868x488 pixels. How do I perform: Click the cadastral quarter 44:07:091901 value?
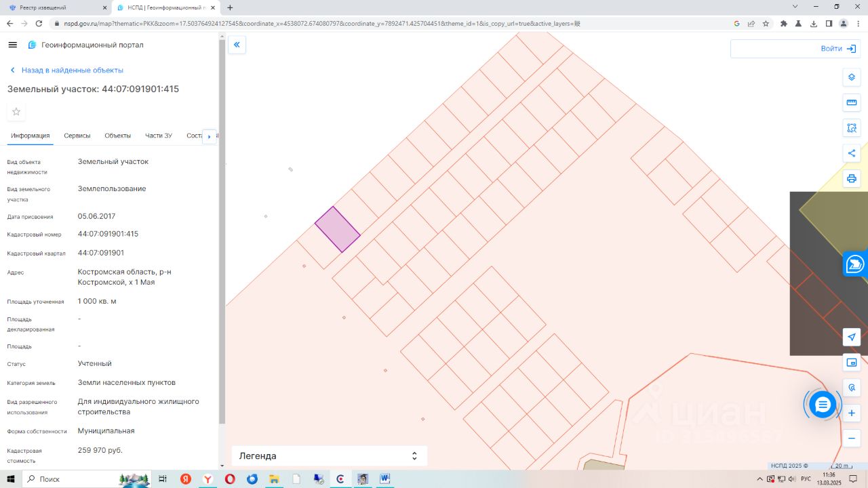(x=101, y=253)
